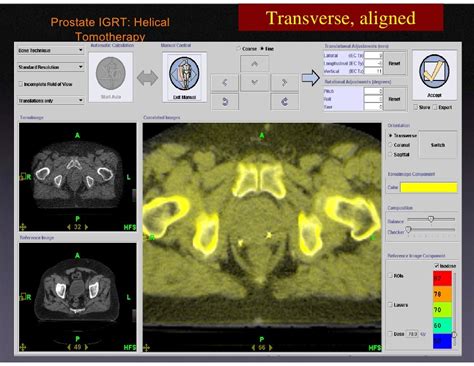Click pan crosshair icon in Reference Image view
This screenshot has height=366, width=474.
point(23,347)
